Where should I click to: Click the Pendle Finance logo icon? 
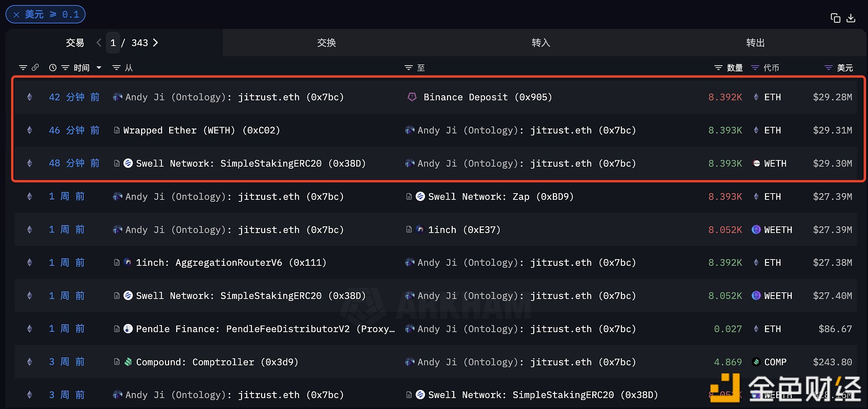click(x=128, y=329)
